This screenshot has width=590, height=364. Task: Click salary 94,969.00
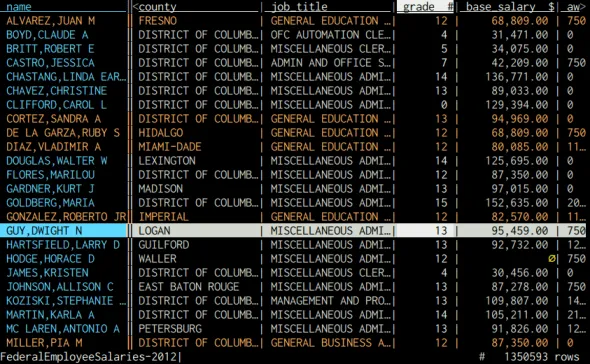(520, 119)
